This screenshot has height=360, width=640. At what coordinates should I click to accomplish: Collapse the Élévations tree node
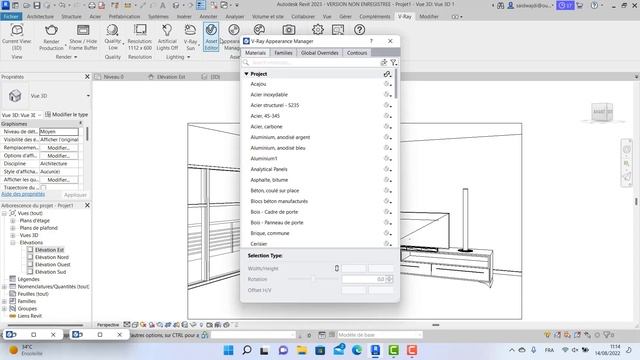12,242
